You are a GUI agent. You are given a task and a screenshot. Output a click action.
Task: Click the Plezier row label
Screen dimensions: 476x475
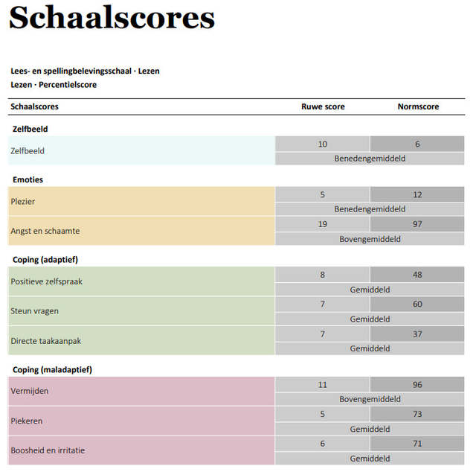tap(23, 202)
